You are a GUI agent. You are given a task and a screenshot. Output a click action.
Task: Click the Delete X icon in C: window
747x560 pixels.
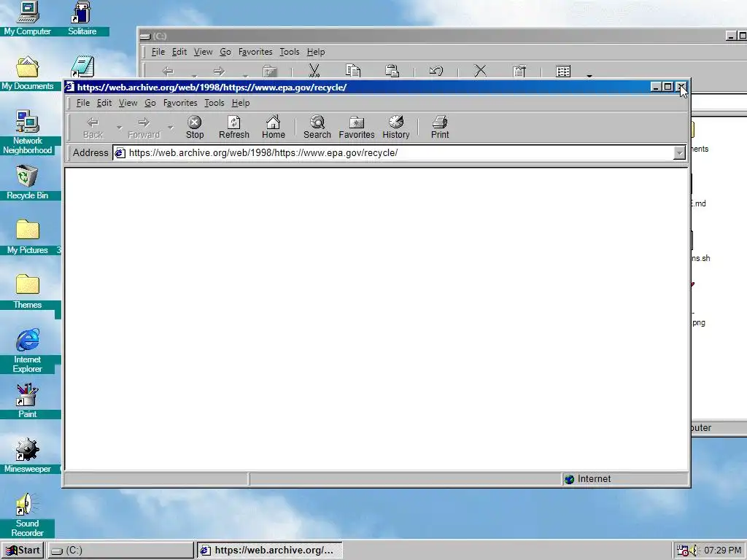tap(480, 71)
